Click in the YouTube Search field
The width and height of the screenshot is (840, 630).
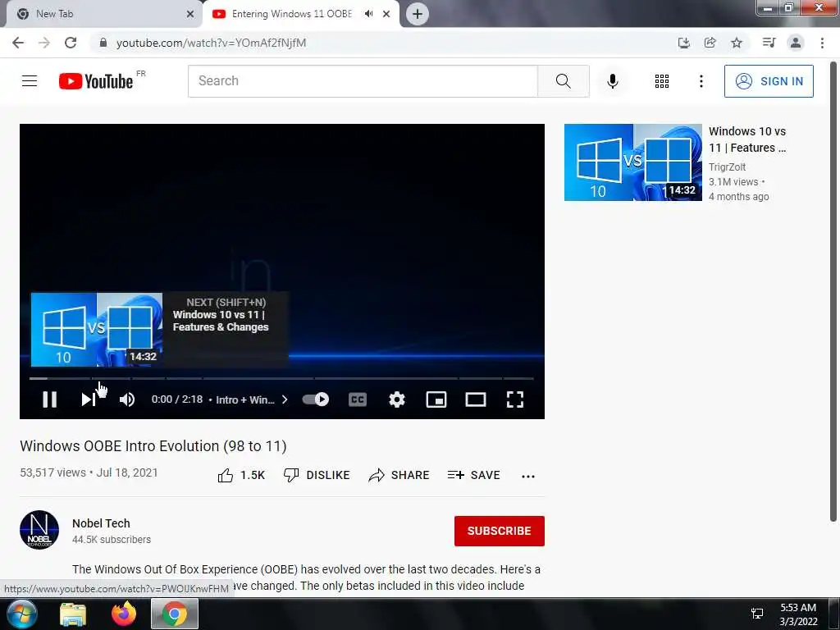tap(363, 81)
